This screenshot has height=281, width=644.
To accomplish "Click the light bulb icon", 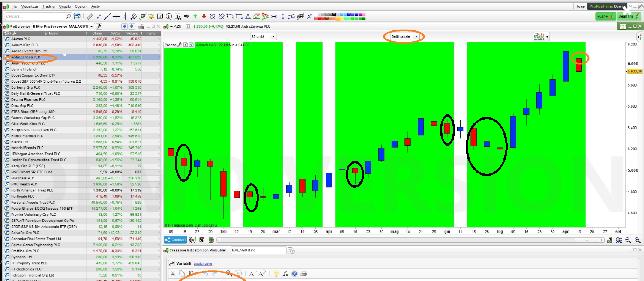I will click(x=276, y=273).
